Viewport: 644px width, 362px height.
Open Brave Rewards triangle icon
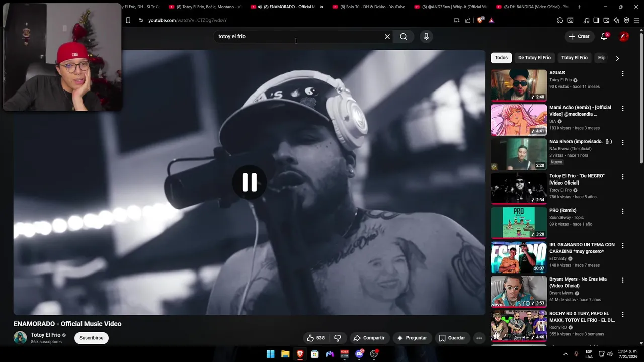pos(491,20)
